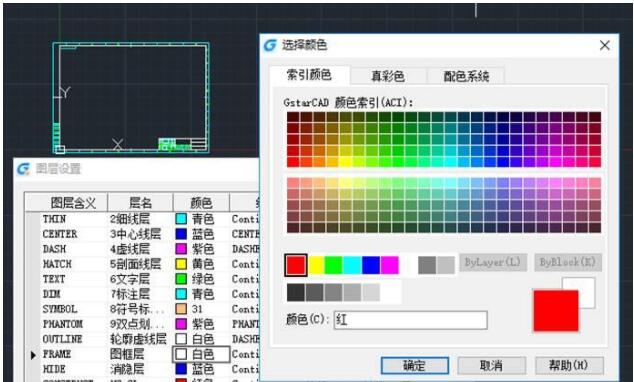The image size is (634, 382).
Task: Pick the magenta standard color swatch
Action: click(x=389, y=265)
